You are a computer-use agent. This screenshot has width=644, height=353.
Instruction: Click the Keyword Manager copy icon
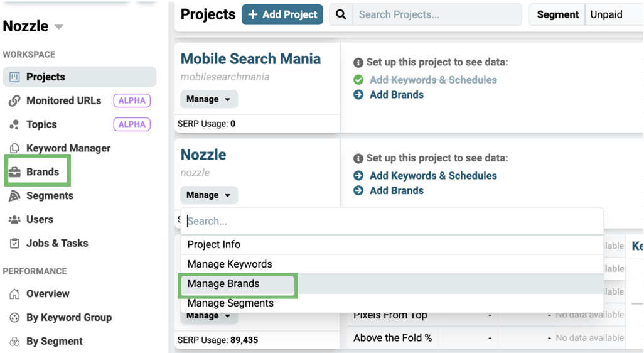click(x=14, y=149)
